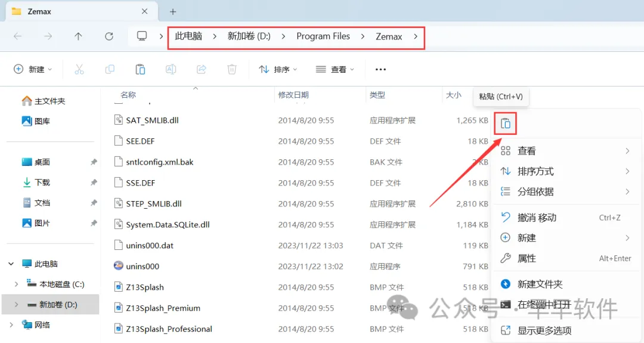Image resolution: width=644 pixels, height=343 pixels.
Task: Open the Downloads (下载) quick access item
Action: point(36,183)
